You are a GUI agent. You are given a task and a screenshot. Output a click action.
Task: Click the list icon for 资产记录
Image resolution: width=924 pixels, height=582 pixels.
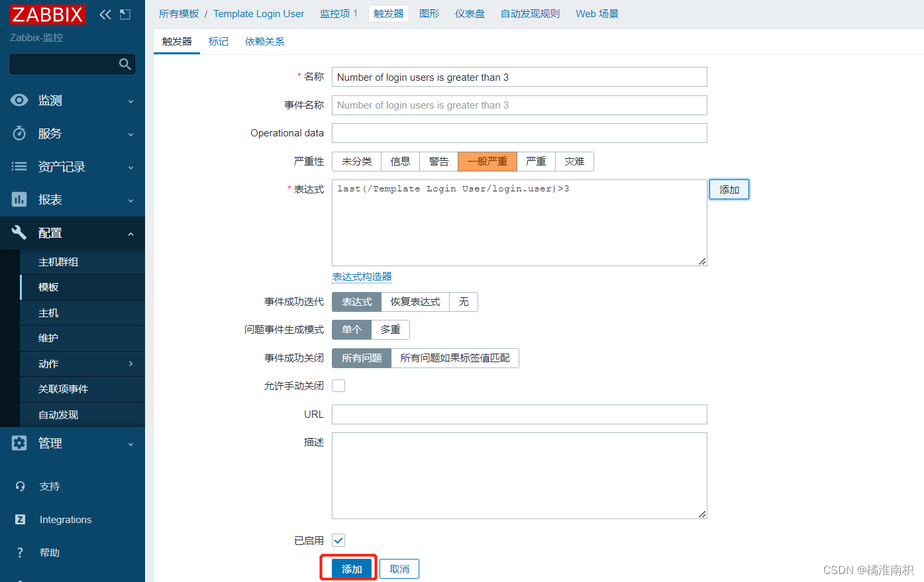[19, 166]
